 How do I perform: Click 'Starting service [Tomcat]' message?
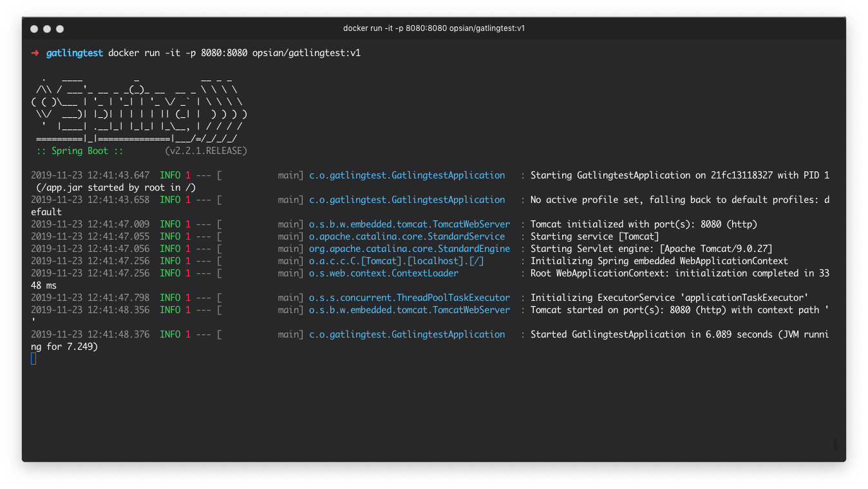(x=595, y=236)
